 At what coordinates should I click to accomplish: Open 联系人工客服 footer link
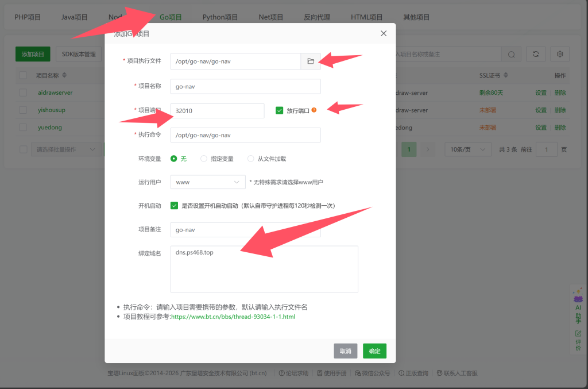pyautogui.click(x=457, y=373)
